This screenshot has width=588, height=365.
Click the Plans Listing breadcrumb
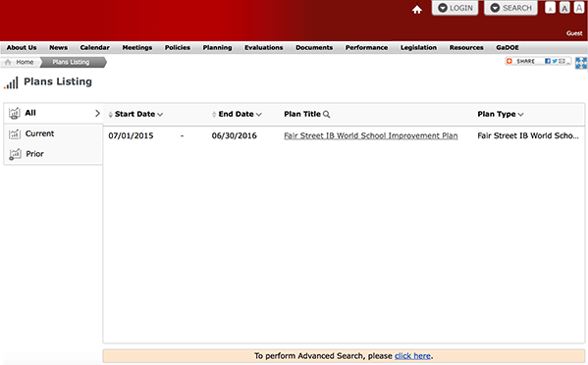(x=72, y=62)
